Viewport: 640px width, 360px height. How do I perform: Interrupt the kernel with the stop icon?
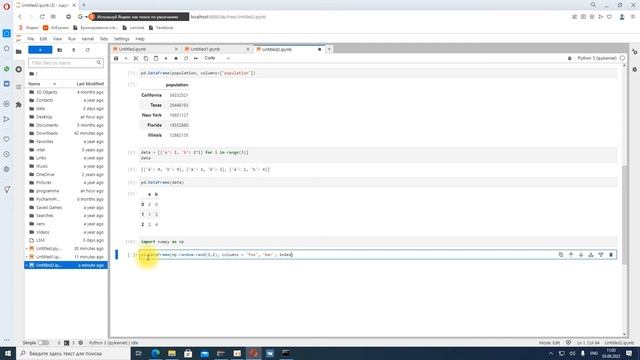click(x=176, y=58)
